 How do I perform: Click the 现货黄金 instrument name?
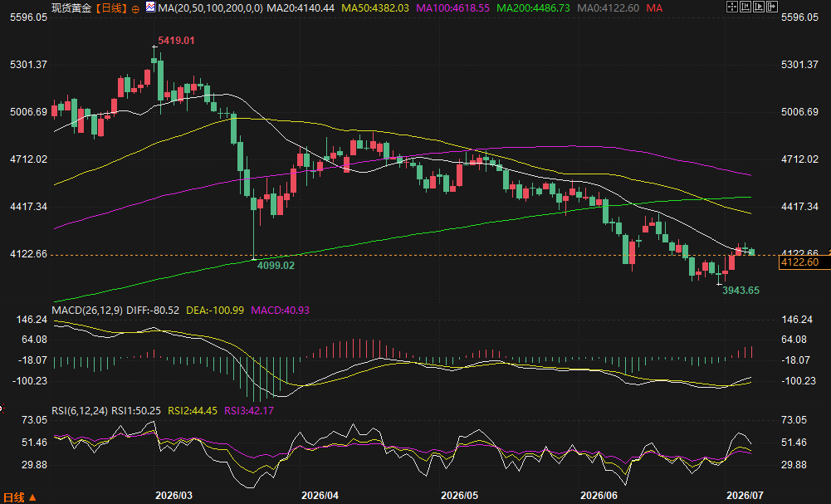tap(71, 8)
